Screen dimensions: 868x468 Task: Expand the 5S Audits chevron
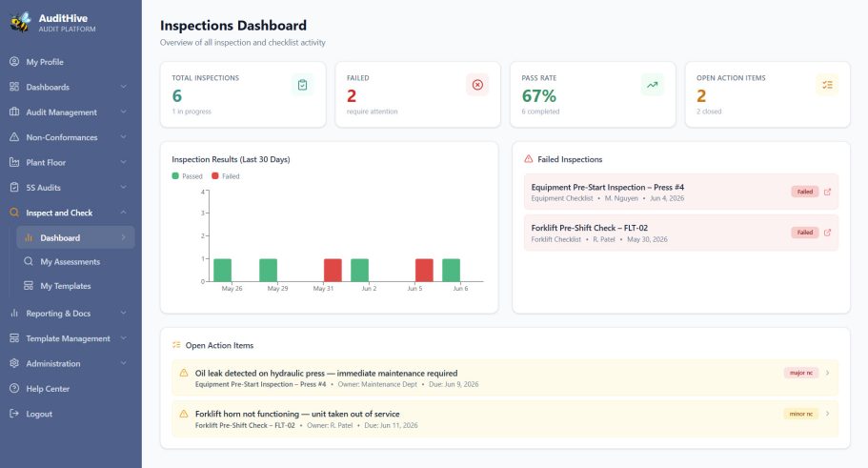pos(124,187)
